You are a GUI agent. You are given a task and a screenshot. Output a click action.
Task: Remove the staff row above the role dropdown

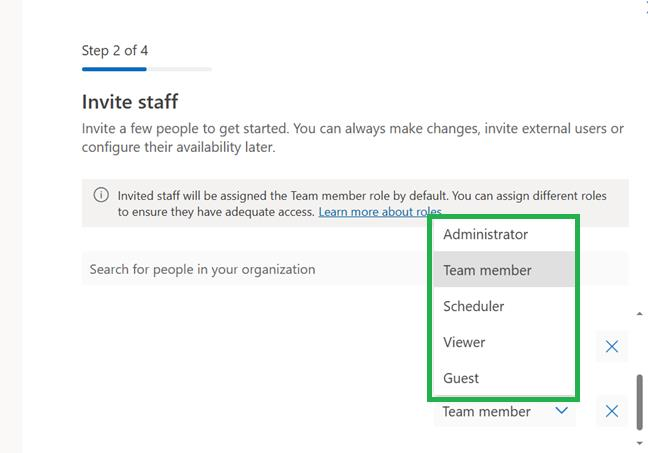(x=612, y=347)
